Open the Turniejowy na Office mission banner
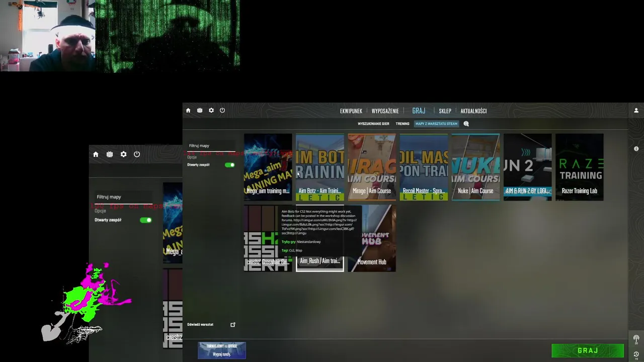This screenshot has width=644, height=362. coord(222,350)
